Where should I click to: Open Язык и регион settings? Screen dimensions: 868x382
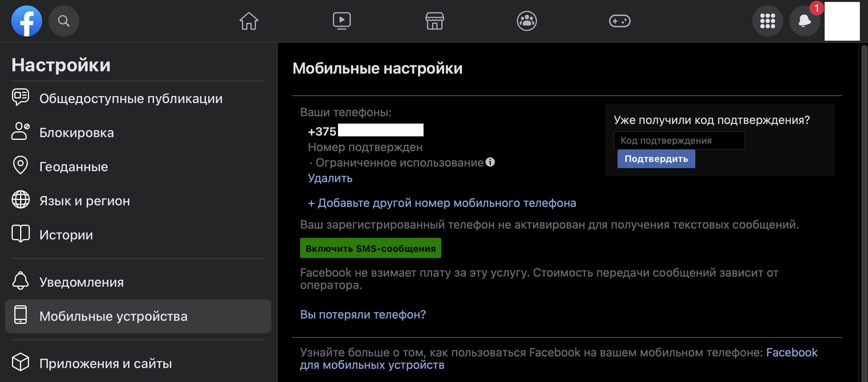[x=138, y=201]
